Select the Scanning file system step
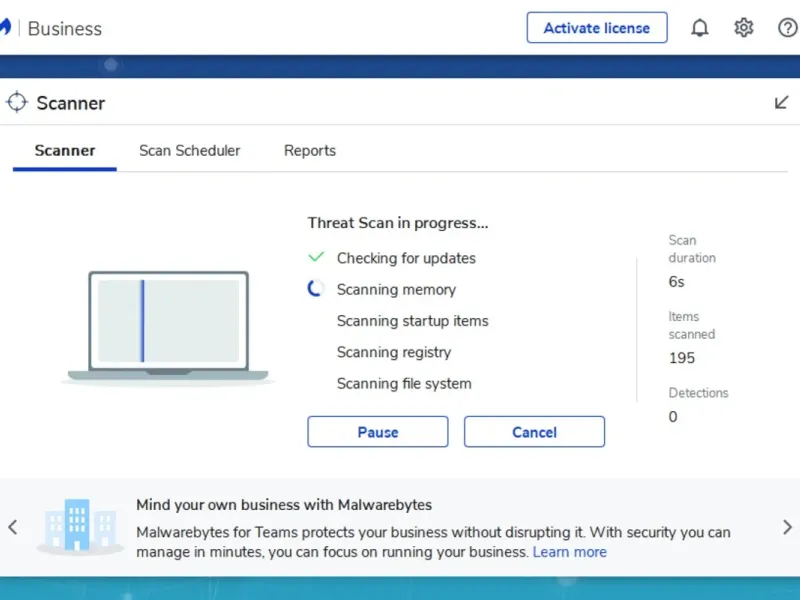The width and height of the screenshot is (800, 600). [404, 384]
